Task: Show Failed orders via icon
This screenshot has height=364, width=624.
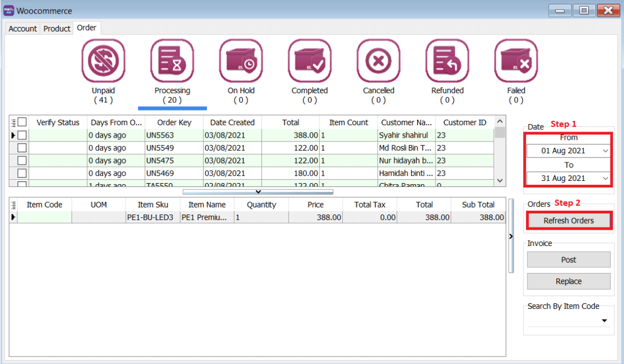Action: 516,61
